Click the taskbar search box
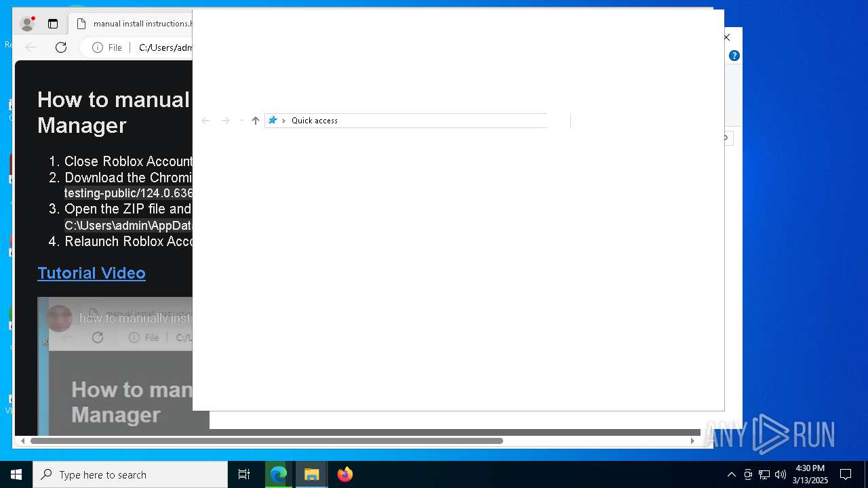The image size is (868, 488). point(130,474)
